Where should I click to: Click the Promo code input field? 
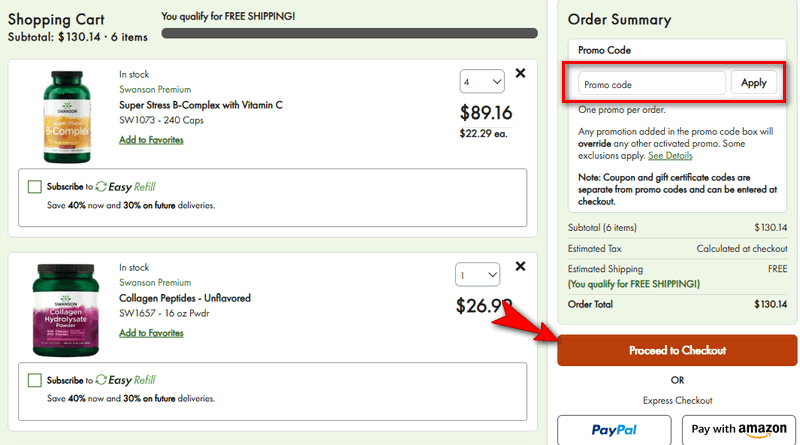[x=652, y=84]
